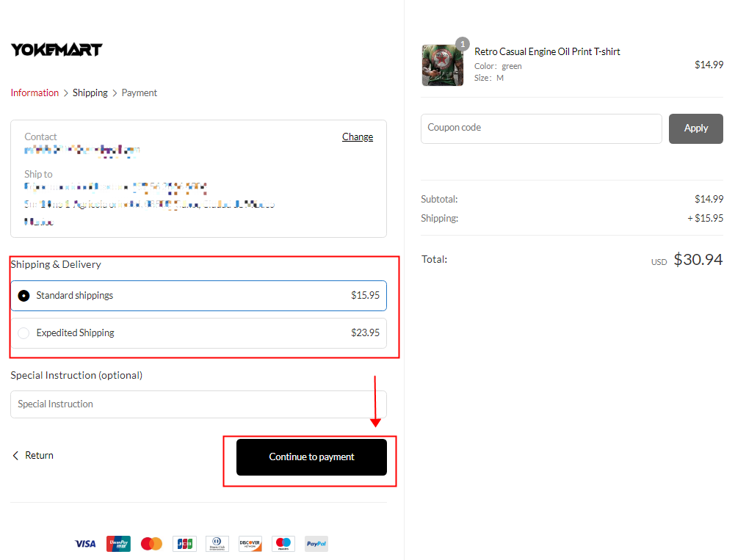Go to the Payment breadcrumb step
Screen dimensions: 735x560
[x=140, y=92]
